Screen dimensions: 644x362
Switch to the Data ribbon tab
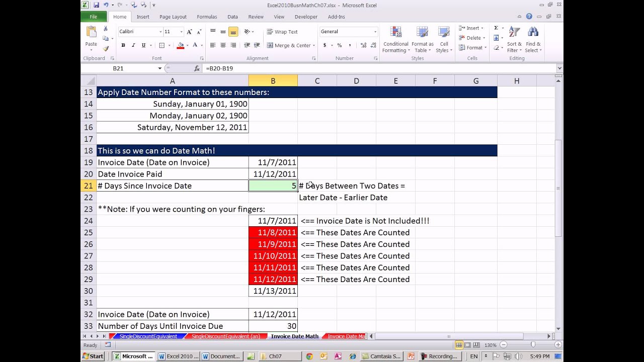pos(232,17)
